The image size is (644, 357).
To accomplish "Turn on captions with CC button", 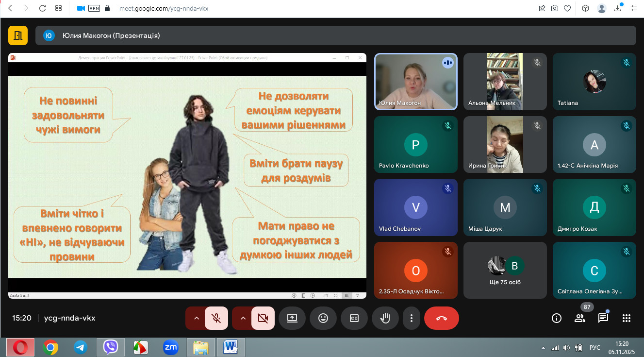I will point(354,318).
